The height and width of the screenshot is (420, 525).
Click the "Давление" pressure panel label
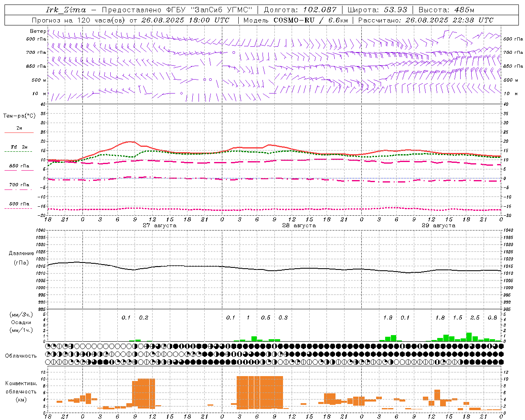21,253
